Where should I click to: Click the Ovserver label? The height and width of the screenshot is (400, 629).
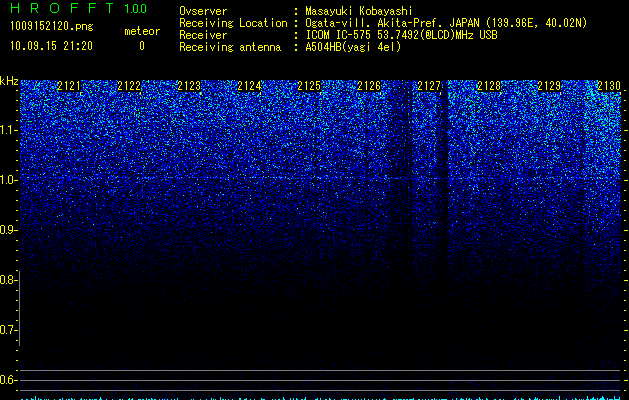click(203, 11)
